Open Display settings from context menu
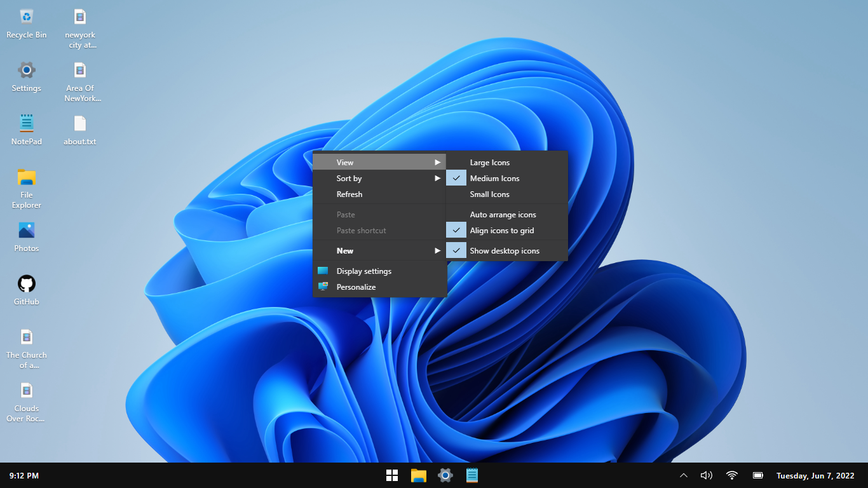The height and width of the screenshot is (488, 868). click(363, 271)
